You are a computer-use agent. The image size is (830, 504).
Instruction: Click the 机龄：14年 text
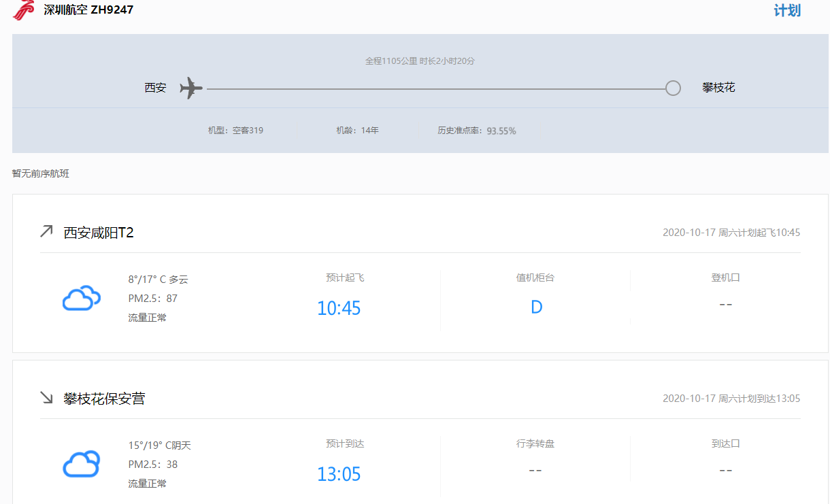click(357, 131)
